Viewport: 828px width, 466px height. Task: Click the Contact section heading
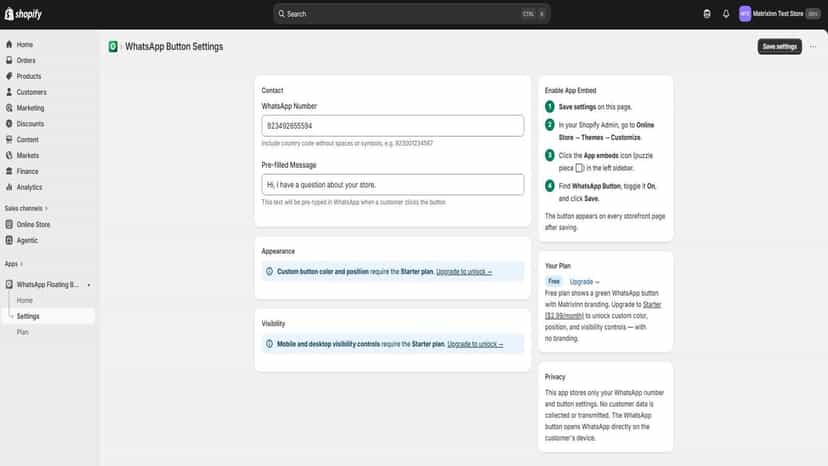pos(272,90)
